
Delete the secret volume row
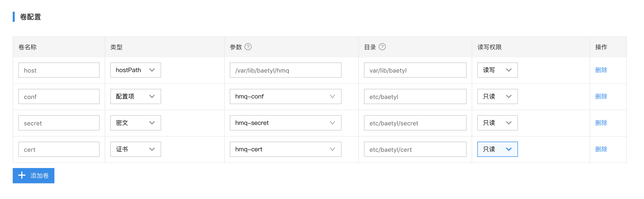pyautogui.click(x=601, y=123)
